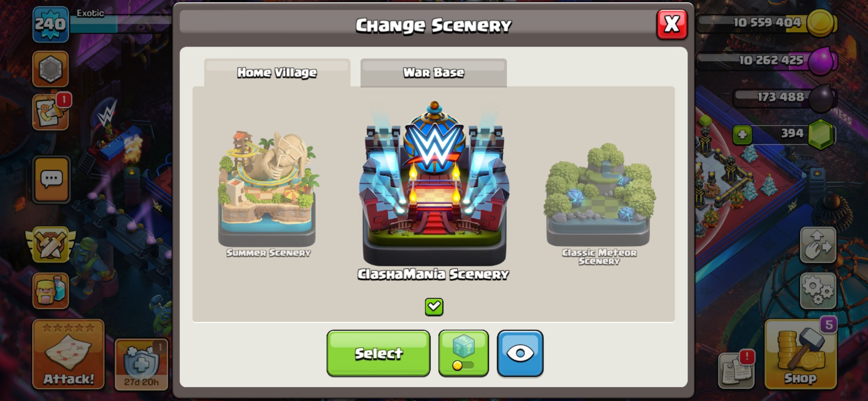Tap the hand layout editor icon
Image resolution: width=868 pixels, height=401 pixels.
click(x=818, y=245)
